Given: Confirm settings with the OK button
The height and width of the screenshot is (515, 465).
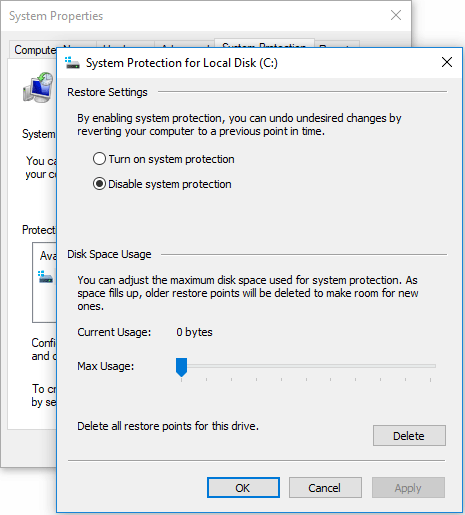Looking at the screenshot, I should (x=243, y=488).
